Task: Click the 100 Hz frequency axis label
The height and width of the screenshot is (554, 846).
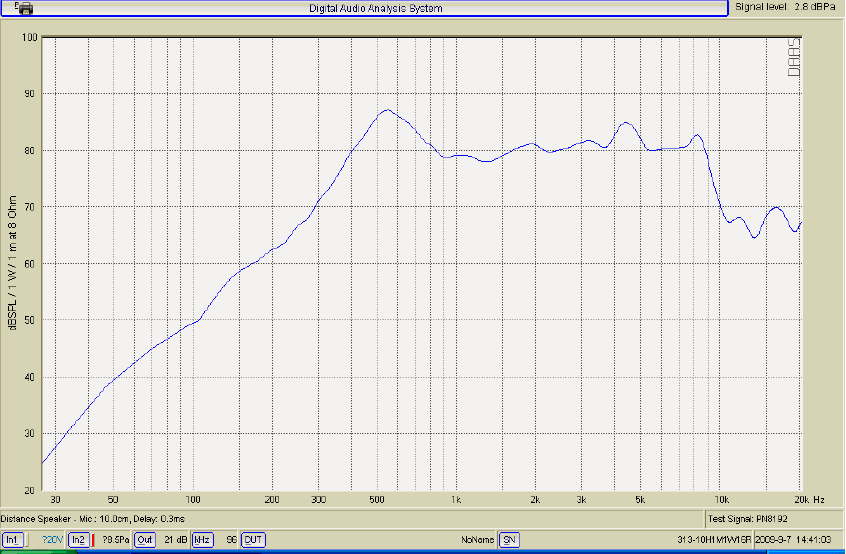Action: [x=193, y=500]
